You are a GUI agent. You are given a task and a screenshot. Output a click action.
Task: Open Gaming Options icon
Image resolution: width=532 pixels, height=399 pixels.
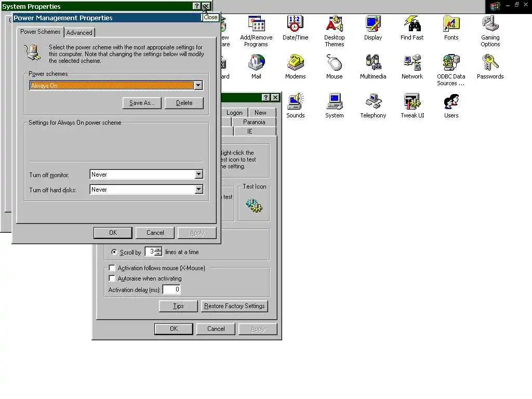click(x=490, y=31)
